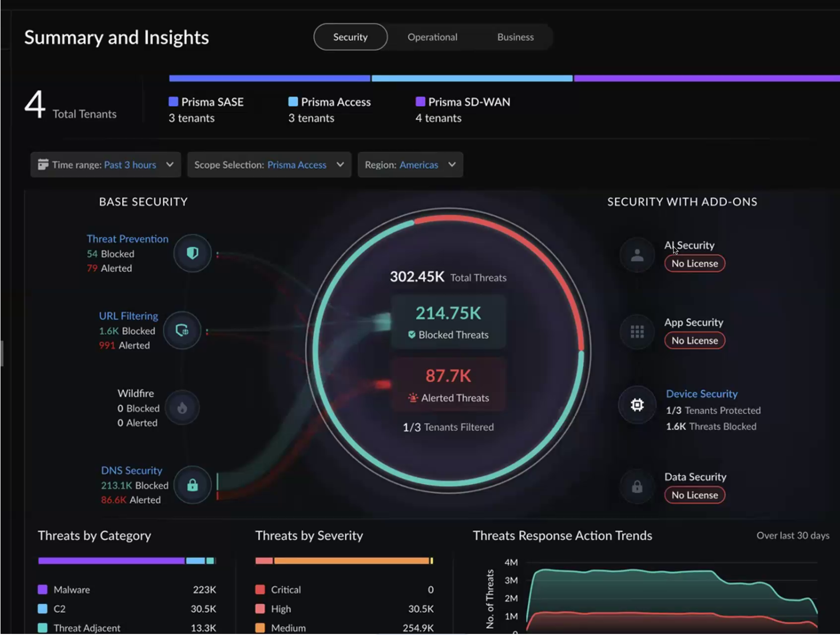Viewport: 840px width, 635px height.
Task: Switch to the Operational tab
Action: tap(432, 37)
